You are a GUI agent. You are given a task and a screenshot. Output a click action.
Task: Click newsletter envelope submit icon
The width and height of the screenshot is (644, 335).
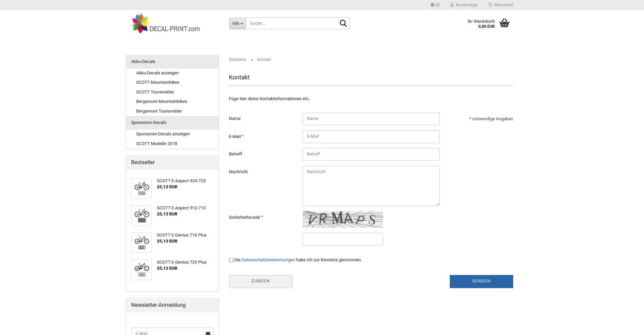coord(208,333)
